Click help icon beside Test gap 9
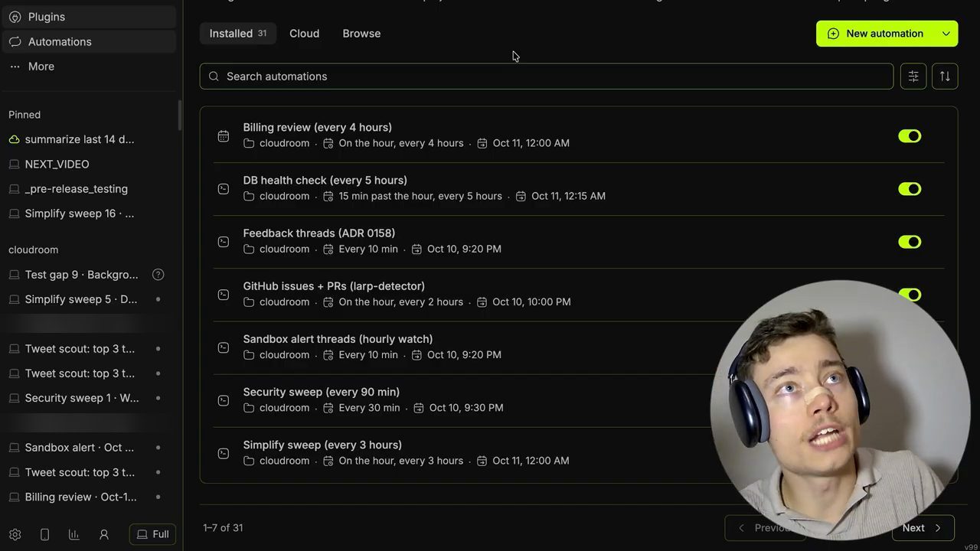 click(158, 275)
